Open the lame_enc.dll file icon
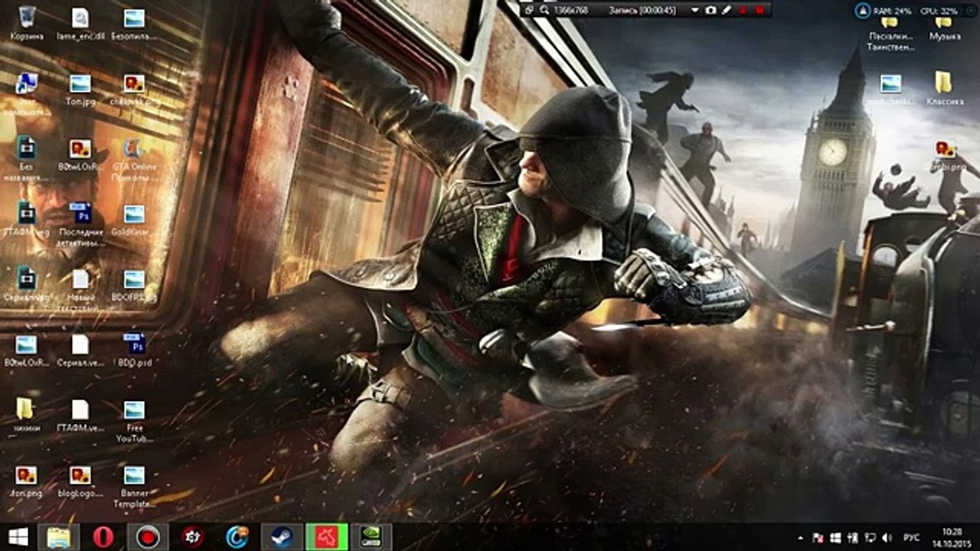This screenshot has width=980, height=551. [80, 22]
